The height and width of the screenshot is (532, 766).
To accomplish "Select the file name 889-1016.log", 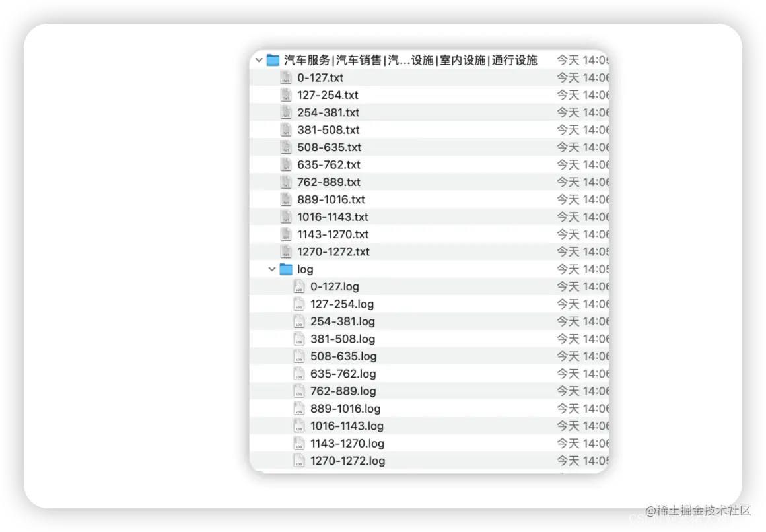I will pyautogui.click(x=345, y=409).
